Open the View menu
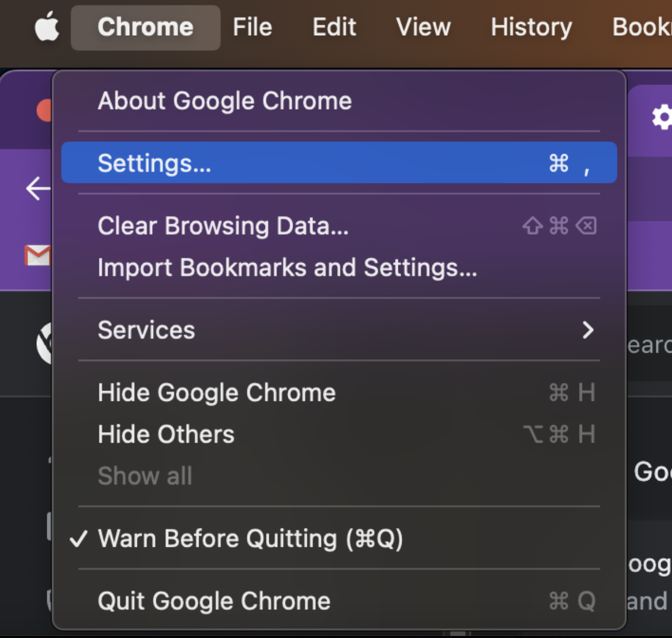The height and width of the screenshot is (638, 672). (x=423, y=27)
